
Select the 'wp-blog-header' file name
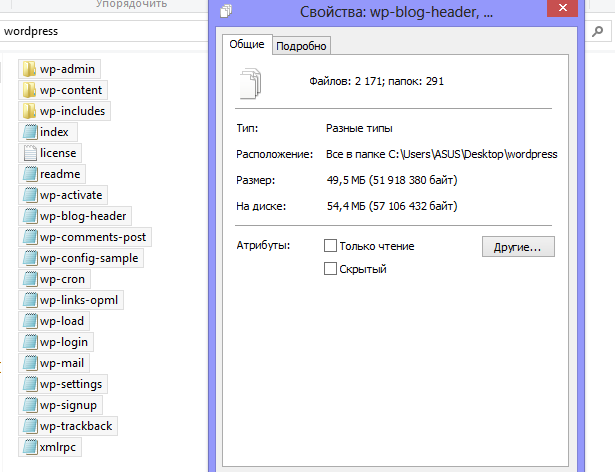pyautogui.click(x=83, y=216)
